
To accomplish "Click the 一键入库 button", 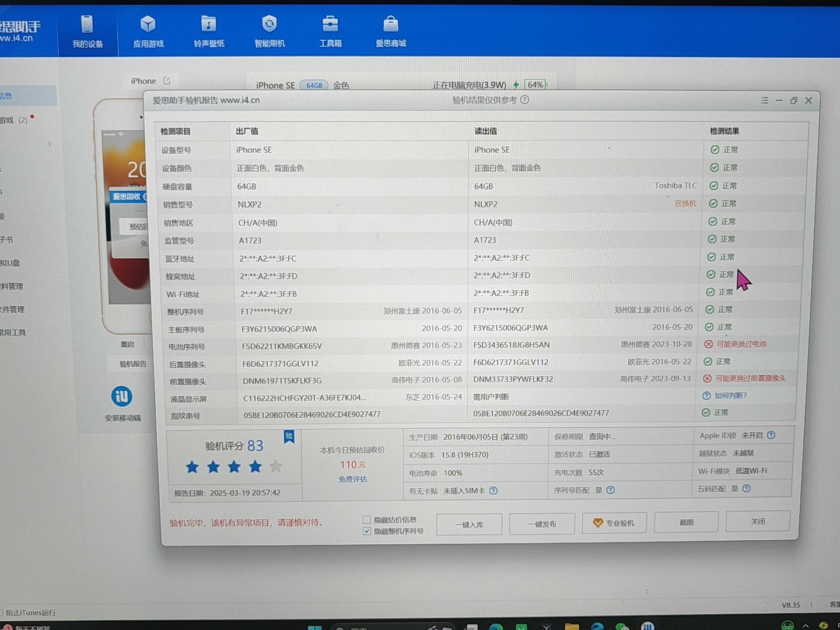I will tap(470, 524).
